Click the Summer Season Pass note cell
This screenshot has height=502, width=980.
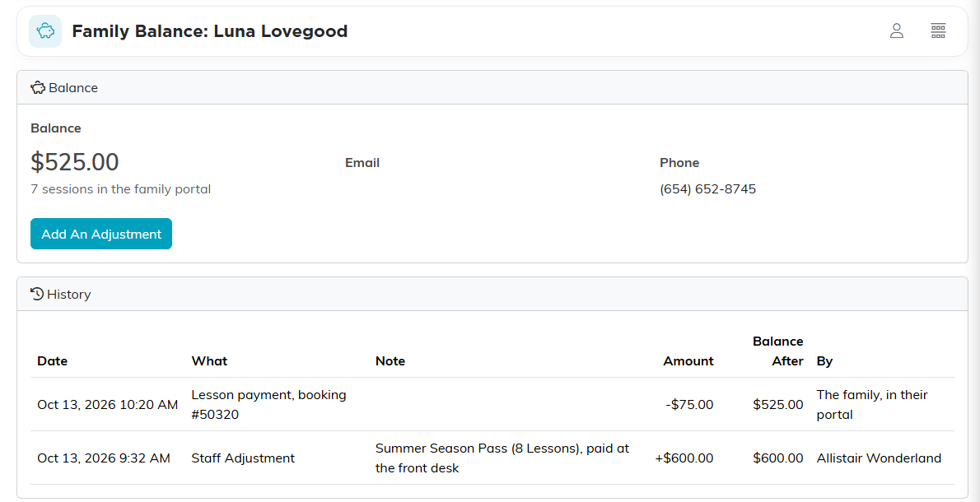pyautogui.click(x=502, y=458)
